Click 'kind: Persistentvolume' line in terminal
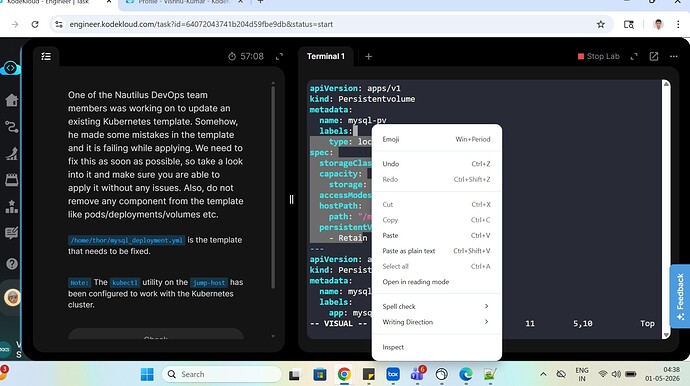This screenshot has height=386, width=690. click(x=362, y=99)
